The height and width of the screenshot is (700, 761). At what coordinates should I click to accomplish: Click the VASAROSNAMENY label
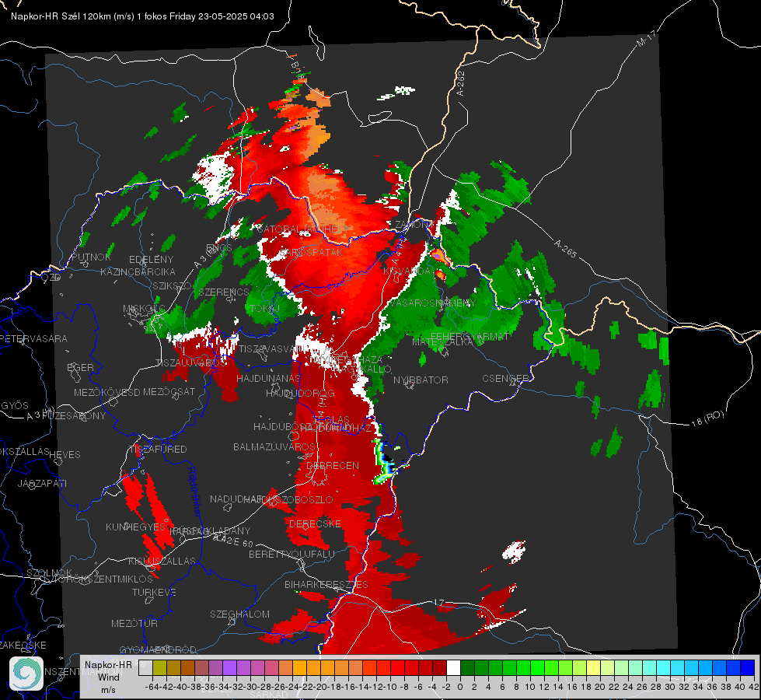[432, 303]
